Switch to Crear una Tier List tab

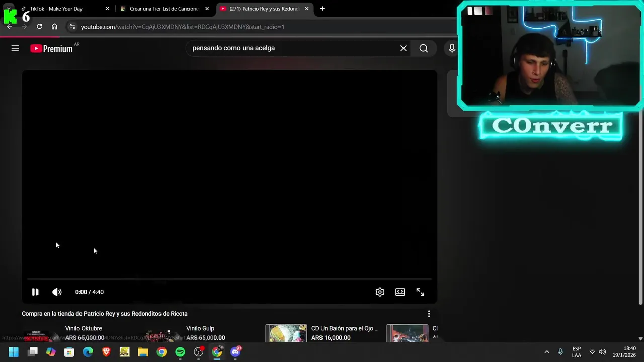(164, 9)
